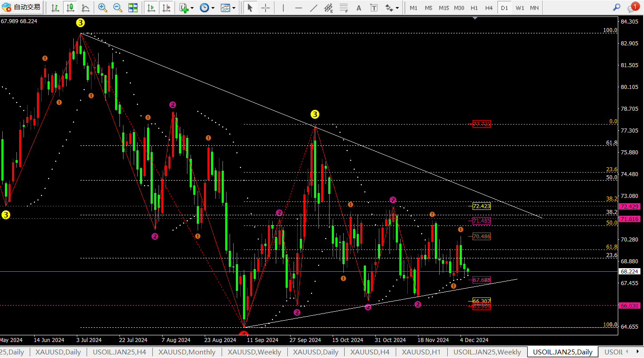
Task: Select the Fibonacci retracement tool
Action: pos(344,8)
